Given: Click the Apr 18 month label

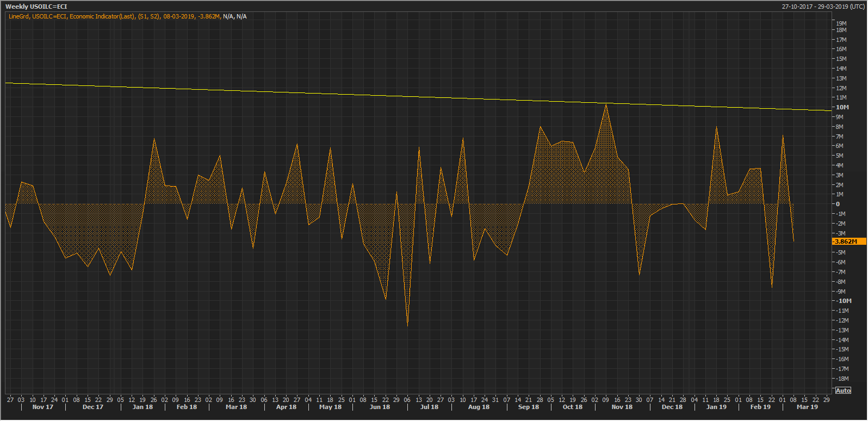Looking at the screenshot, I should 286,407.
